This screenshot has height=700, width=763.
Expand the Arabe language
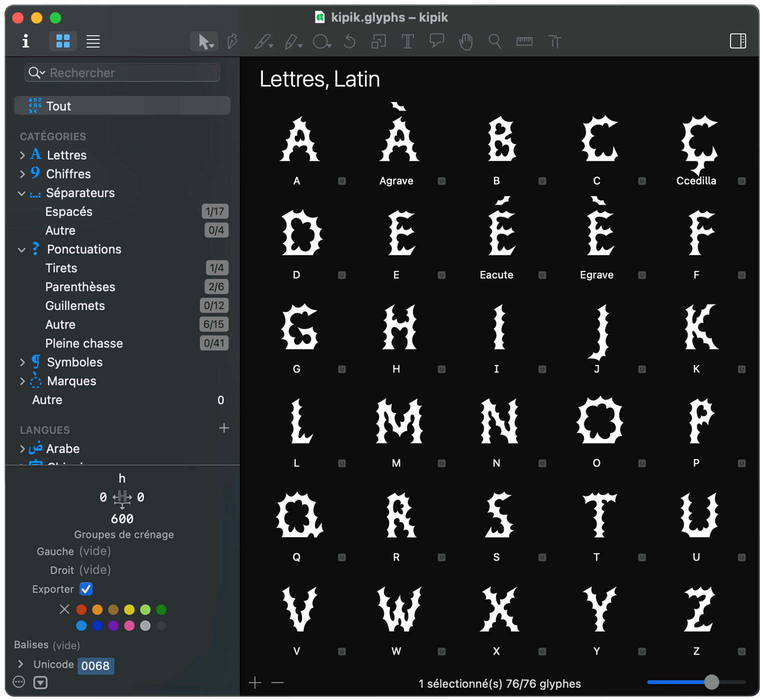tap(22, 449)
